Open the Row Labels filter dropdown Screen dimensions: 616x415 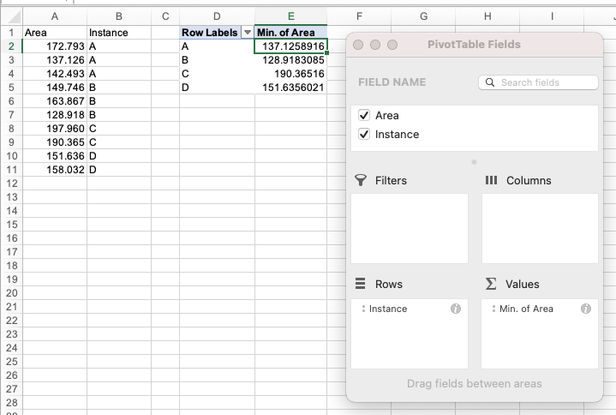tap(248, 32)
